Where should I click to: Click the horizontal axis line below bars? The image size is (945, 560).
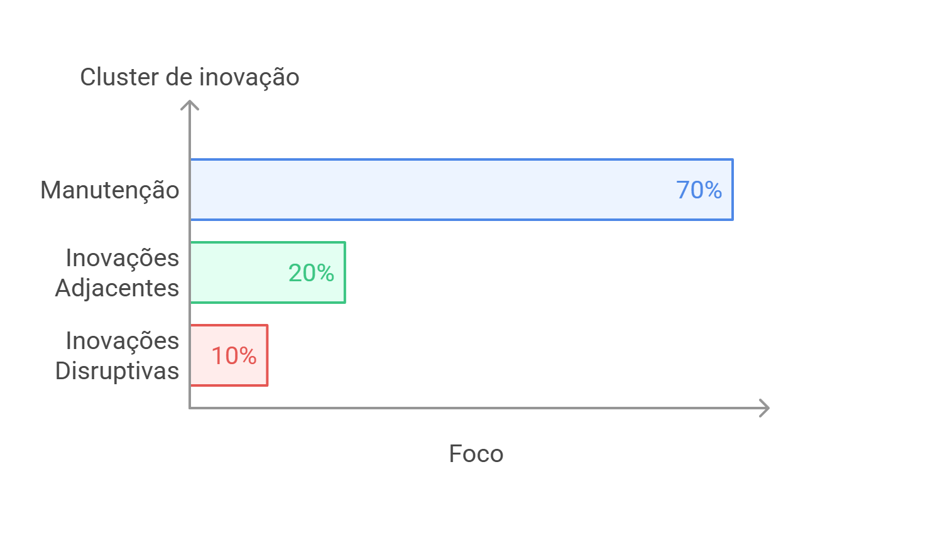(x=479, y=408)
